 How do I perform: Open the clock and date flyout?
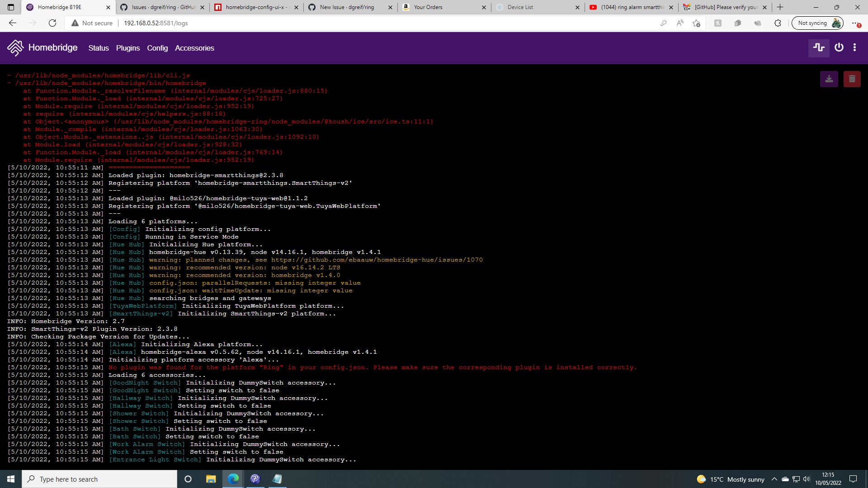tap(828, 479)
